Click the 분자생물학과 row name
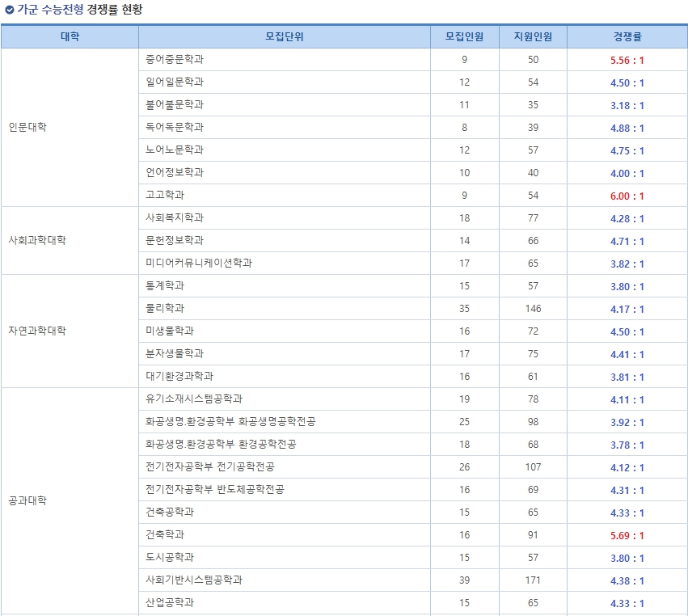 (175, 353)
